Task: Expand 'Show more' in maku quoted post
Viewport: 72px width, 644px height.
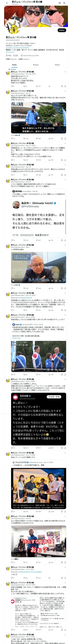Action: click(x=16, y=338)
